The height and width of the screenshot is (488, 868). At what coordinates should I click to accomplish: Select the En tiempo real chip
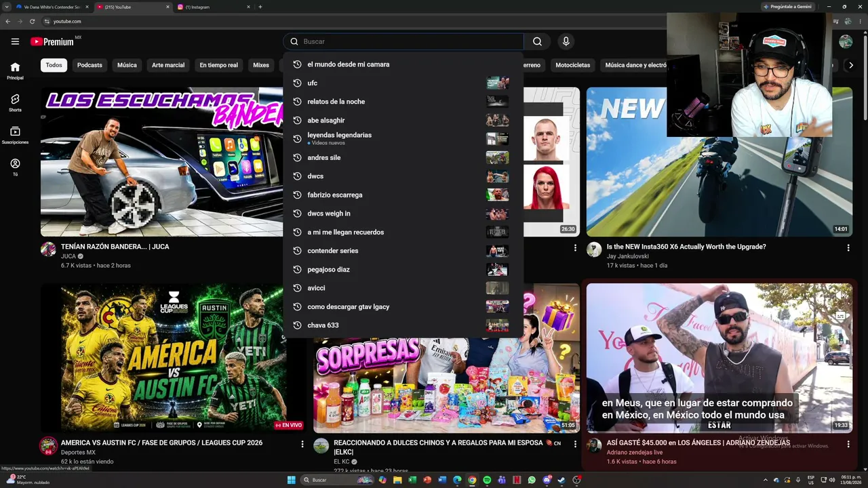pyautogui.click(x=218, y=65)
